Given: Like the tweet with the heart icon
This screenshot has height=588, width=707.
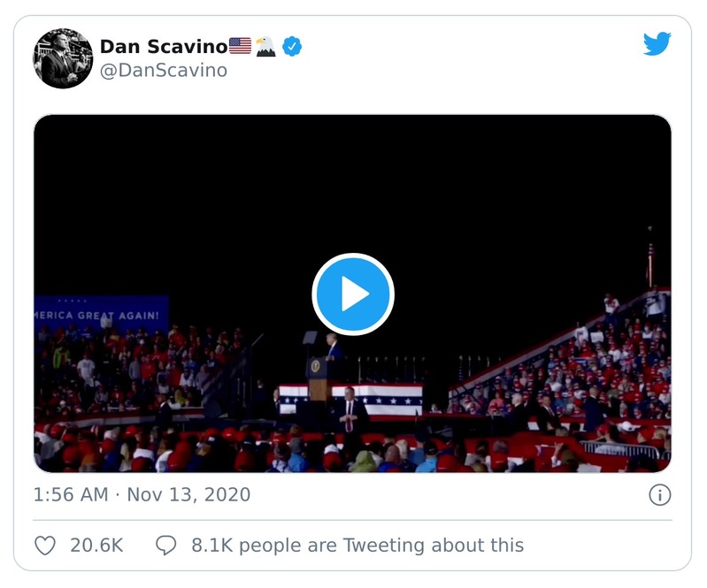Looking at the screenshot, I should coord(45,546).
